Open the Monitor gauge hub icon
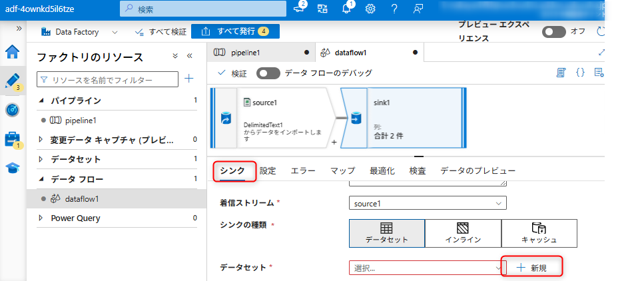Image resolution: width=644 pixels, height=281 pixels. [13, 110]
